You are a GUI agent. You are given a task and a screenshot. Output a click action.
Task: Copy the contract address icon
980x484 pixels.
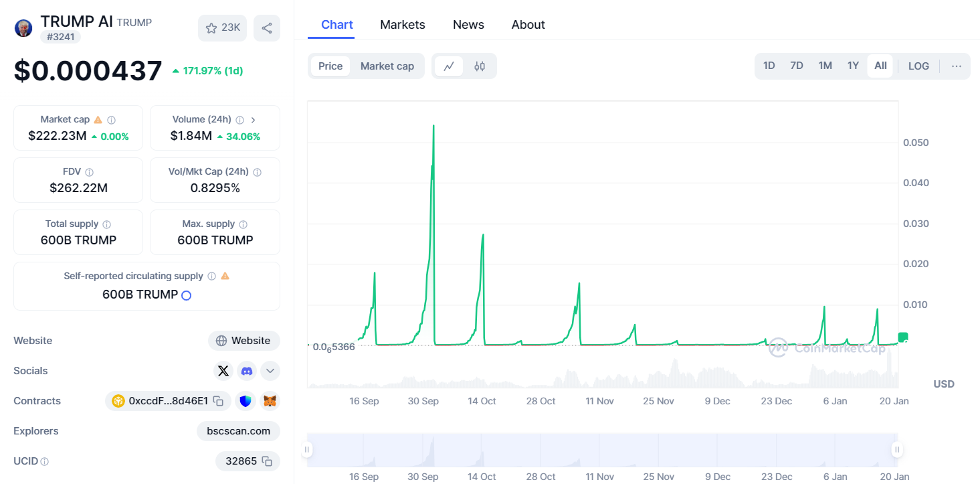point(218,401)
